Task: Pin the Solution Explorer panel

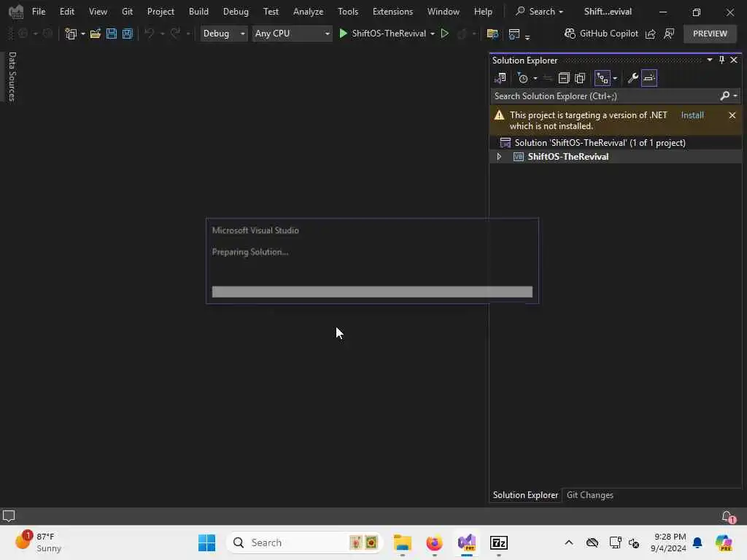Action: 721,60
